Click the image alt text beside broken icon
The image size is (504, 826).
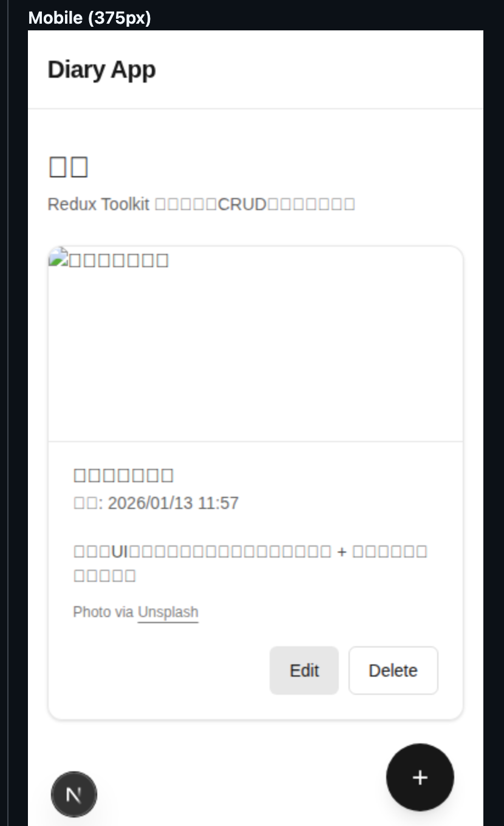pyautogui.click(x=119, y=260)
